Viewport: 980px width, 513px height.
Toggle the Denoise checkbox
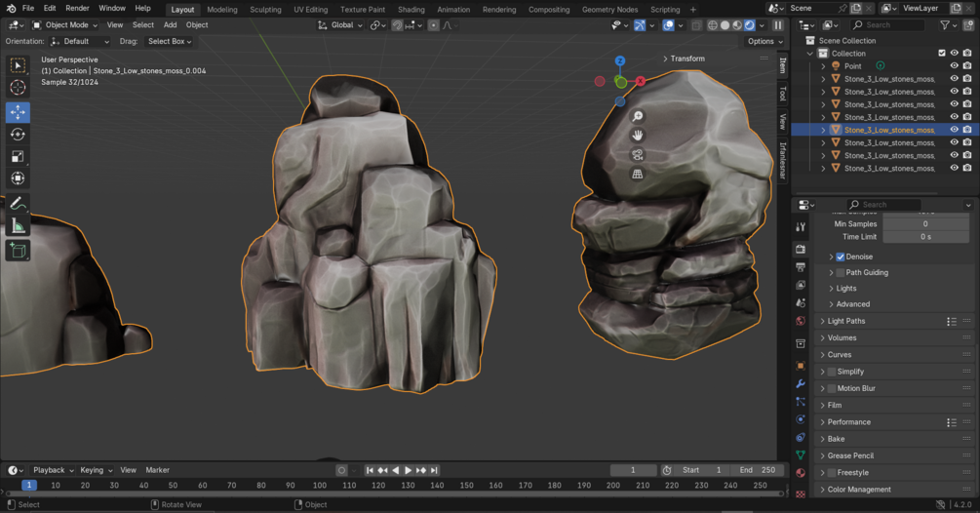click(841, 256)
